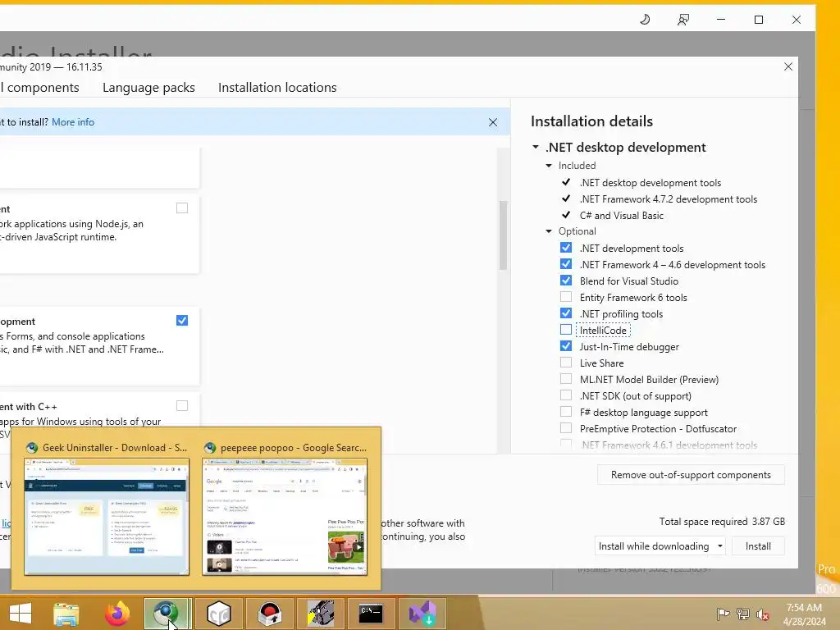Switch to Individual components tab
The image size is (840, 630).
(x=39, y=87)
